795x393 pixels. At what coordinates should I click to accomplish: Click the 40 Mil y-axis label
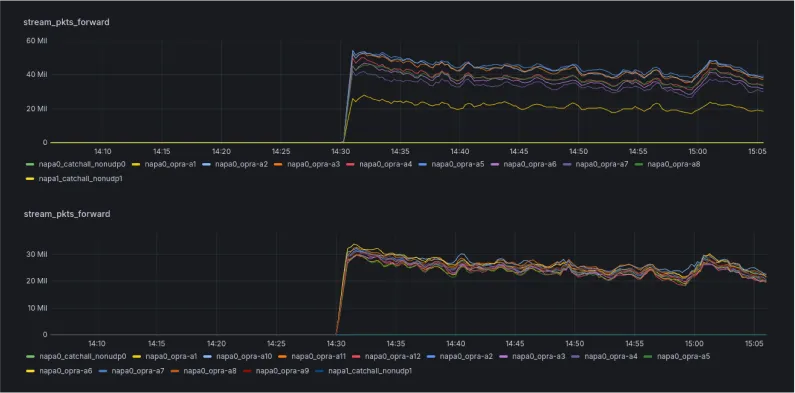click(37, 75)
